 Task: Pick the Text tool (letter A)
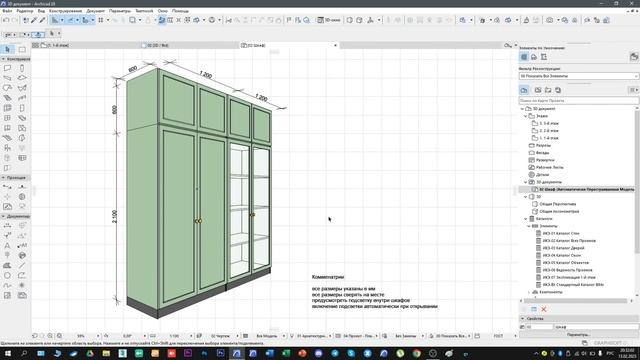(7, 245)
